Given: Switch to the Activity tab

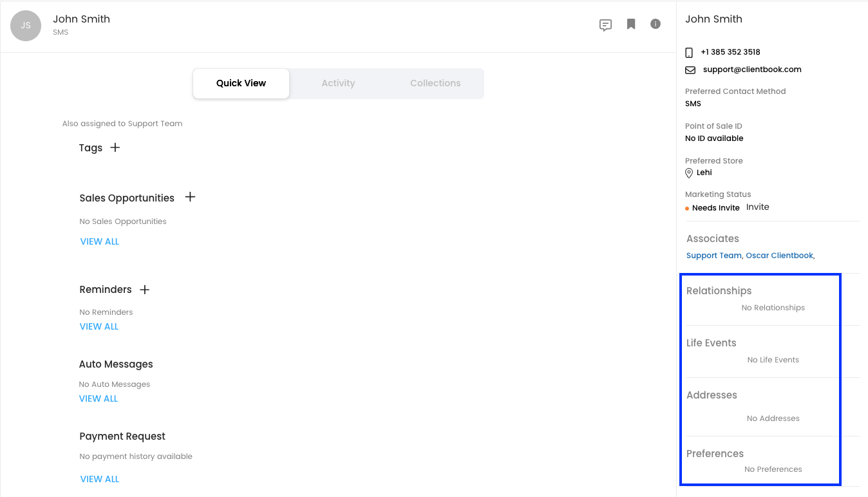Looking at the screenshot, I should pos(338,83).
